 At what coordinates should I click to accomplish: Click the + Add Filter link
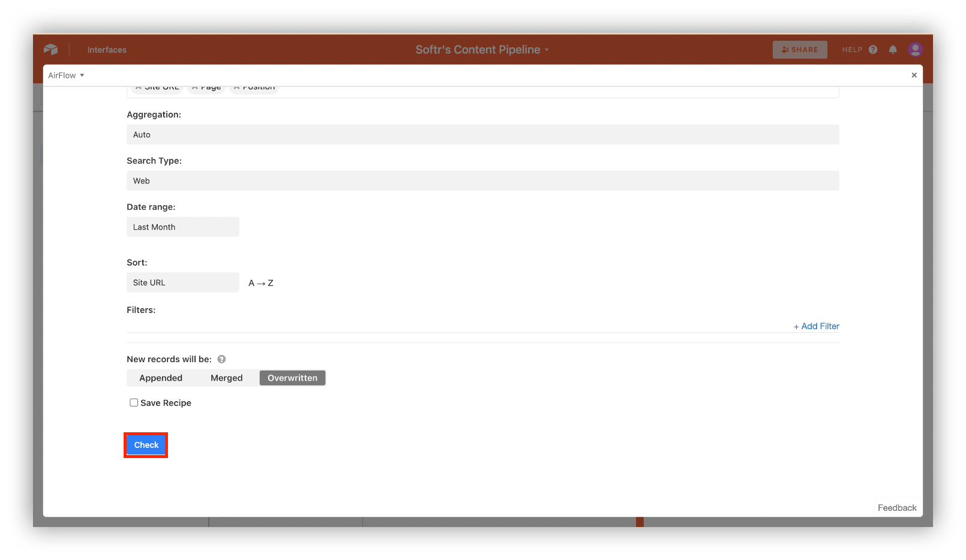816,326
